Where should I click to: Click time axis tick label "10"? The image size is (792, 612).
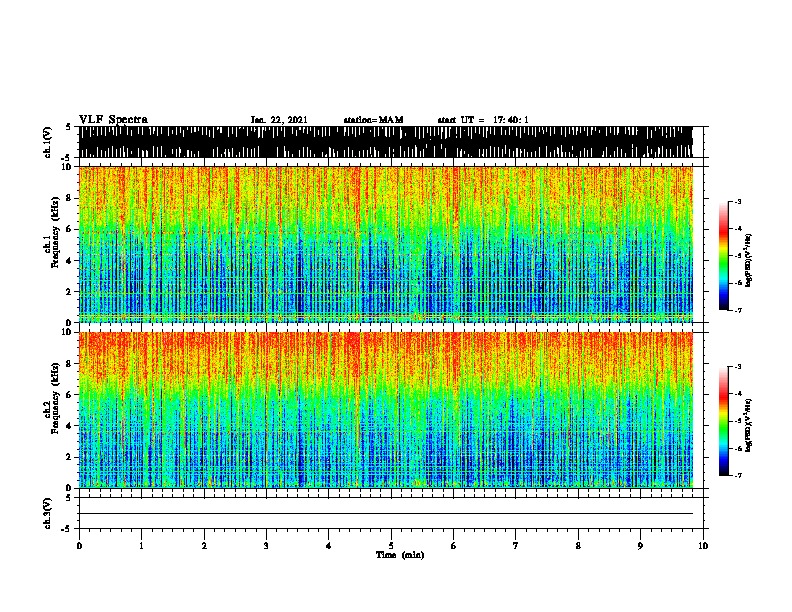pos(703,546)
